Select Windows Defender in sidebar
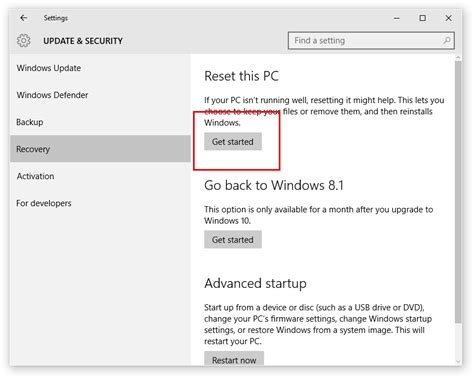 click(x=52, y=95)
